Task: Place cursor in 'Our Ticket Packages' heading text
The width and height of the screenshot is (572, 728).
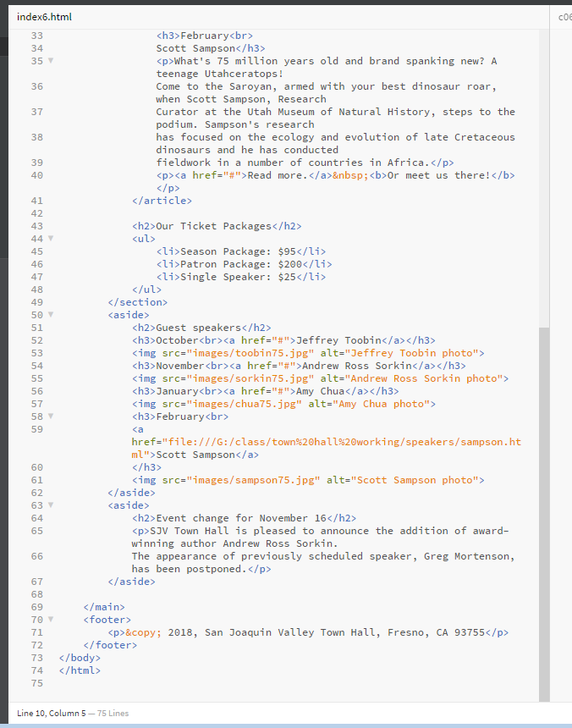Action: coord(213,226)
